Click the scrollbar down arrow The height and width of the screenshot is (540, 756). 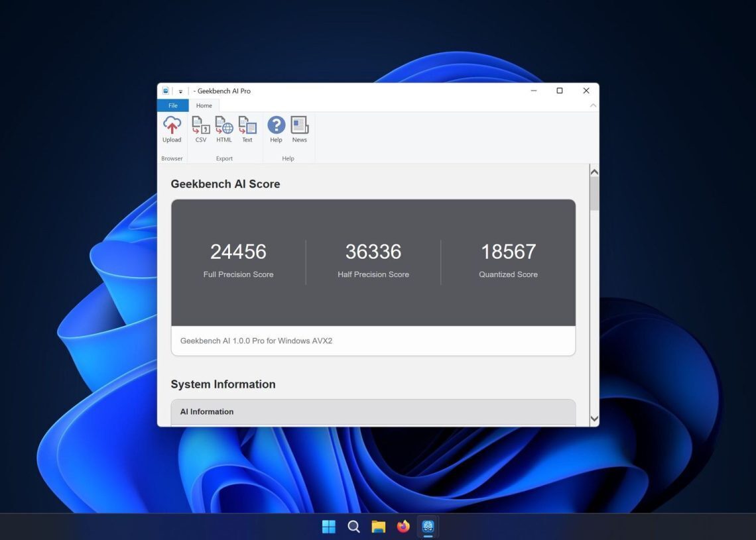pyautogui.click(x=594, y=419)
